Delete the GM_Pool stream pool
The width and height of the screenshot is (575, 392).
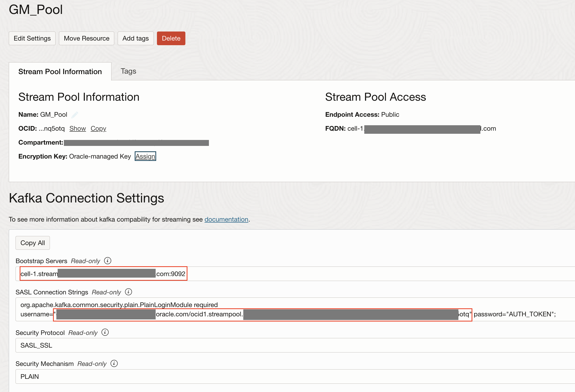click(x=171, y=38)
